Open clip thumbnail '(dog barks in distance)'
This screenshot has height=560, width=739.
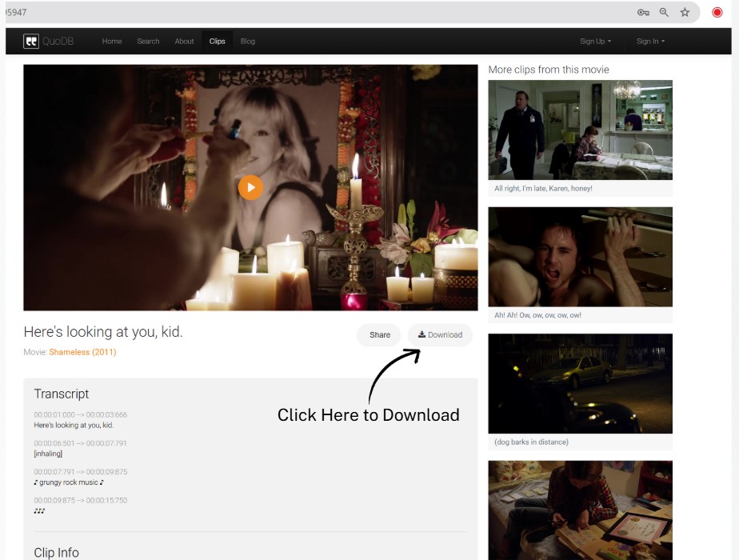pyautogui.click(x=580, y=384)
